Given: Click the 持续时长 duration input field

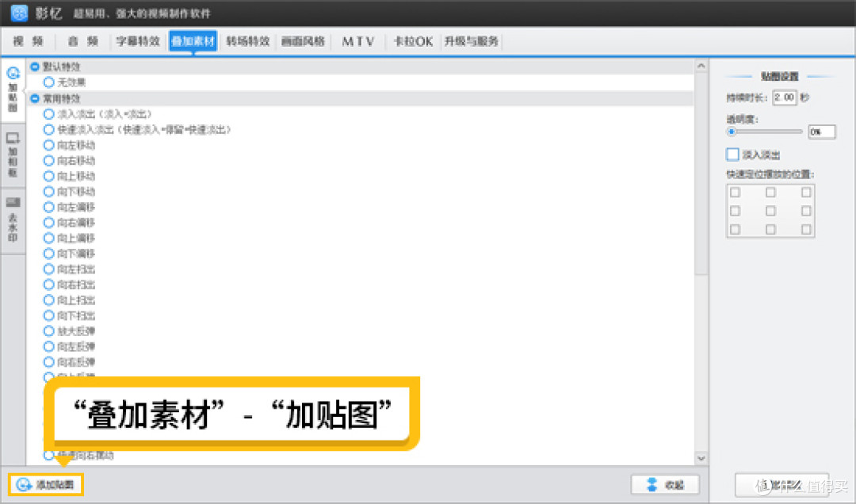Looking at the screenshot, I should coord(785,97).
